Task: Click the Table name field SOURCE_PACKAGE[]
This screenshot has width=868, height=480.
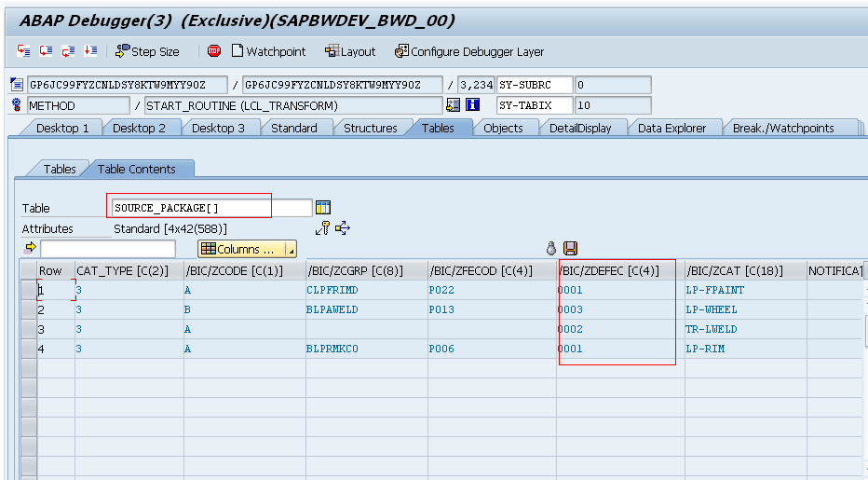Action: (212, 208)
